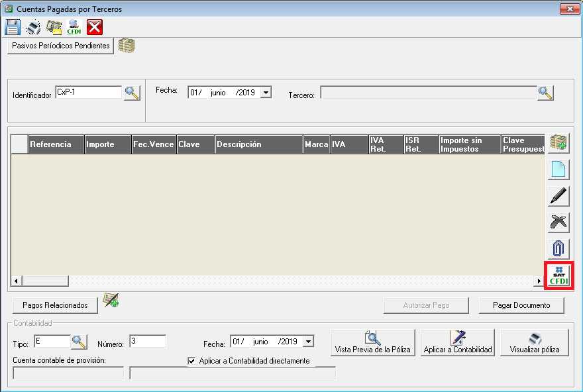Click the CFDI icon in top toolbar
Screen dimensions: 583x392
tap(74, 27)
